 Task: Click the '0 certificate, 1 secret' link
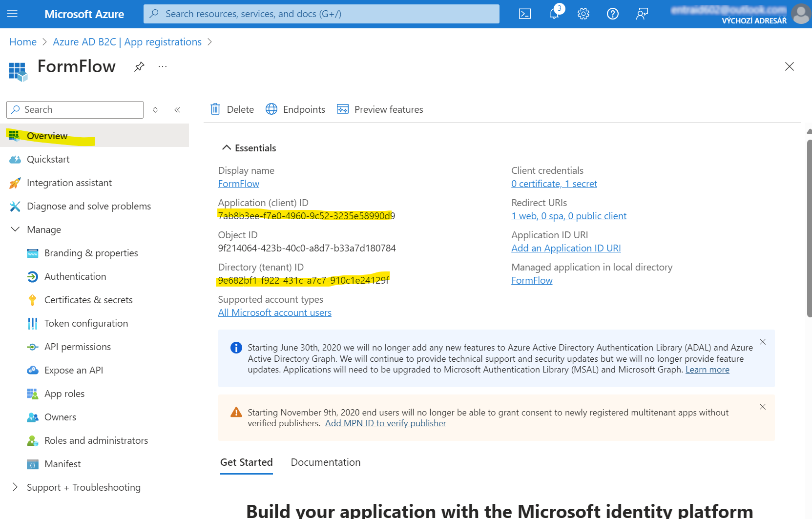pyautogui.click(x=554, y=184)
